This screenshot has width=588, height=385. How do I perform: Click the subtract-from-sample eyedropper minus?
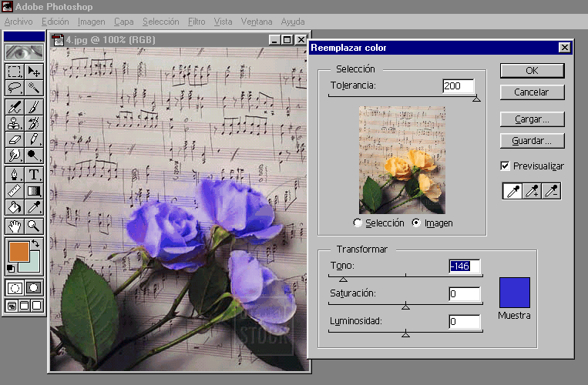[551, 192]
